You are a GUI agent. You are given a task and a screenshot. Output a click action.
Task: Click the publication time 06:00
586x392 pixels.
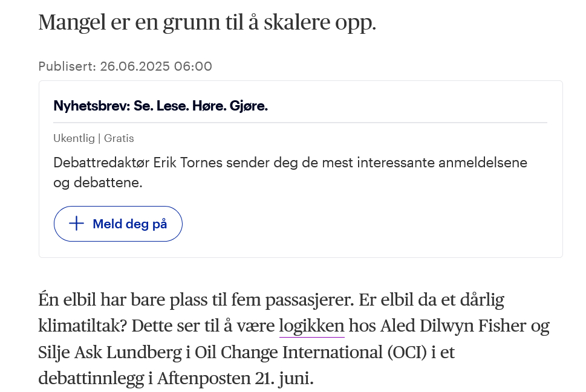pyautogui.click(x=193, y=66)
